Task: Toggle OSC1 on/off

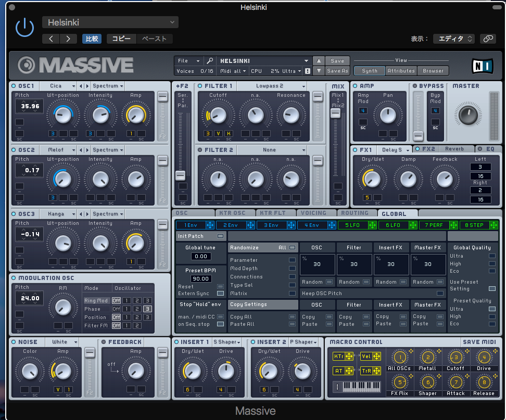Action: click(14, 86)
